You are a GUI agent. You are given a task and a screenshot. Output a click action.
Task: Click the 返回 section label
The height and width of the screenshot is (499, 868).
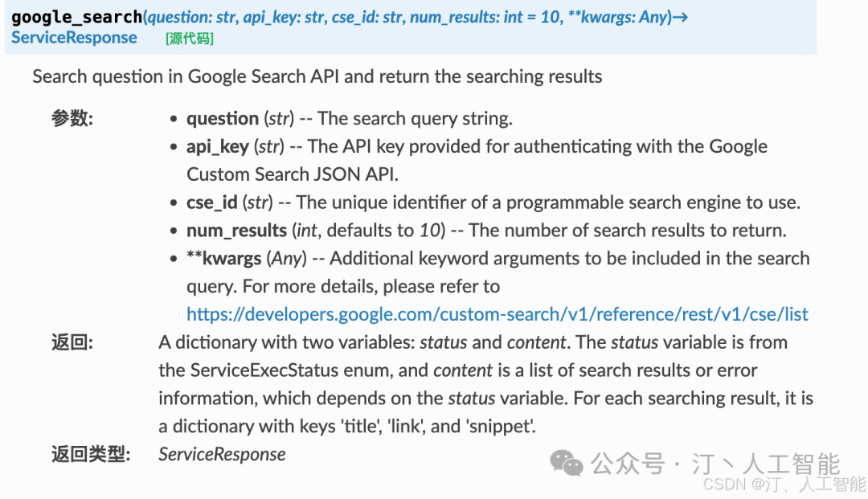click(72, 342)
